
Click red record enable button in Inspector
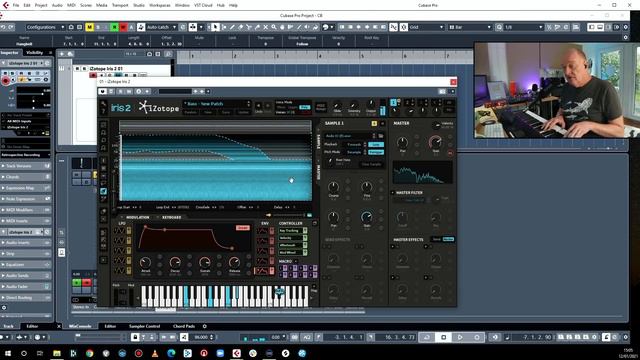[5, 80]
